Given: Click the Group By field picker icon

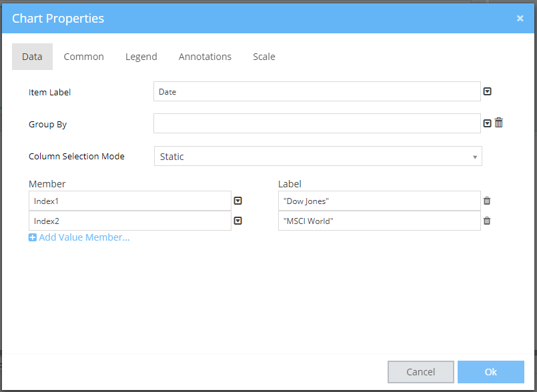Looking at the screenshot, I should (487, 123).
